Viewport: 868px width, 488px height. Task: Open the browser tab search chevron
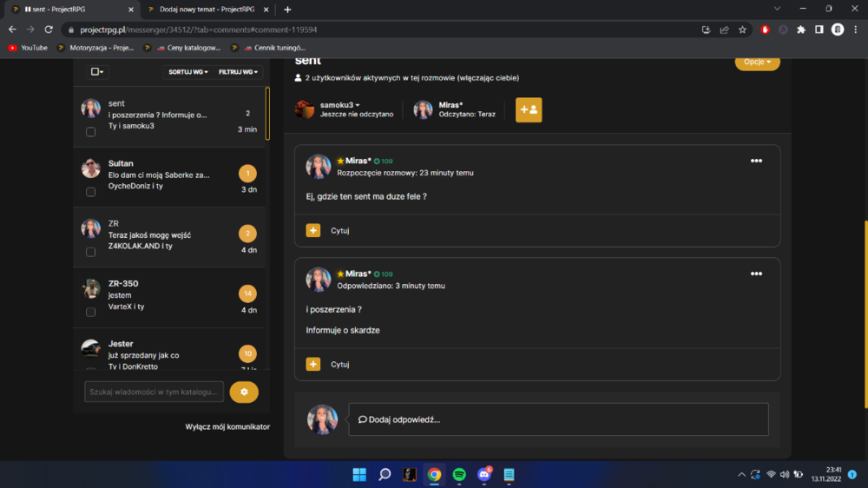pyautogui.click(x=777, y=9)
